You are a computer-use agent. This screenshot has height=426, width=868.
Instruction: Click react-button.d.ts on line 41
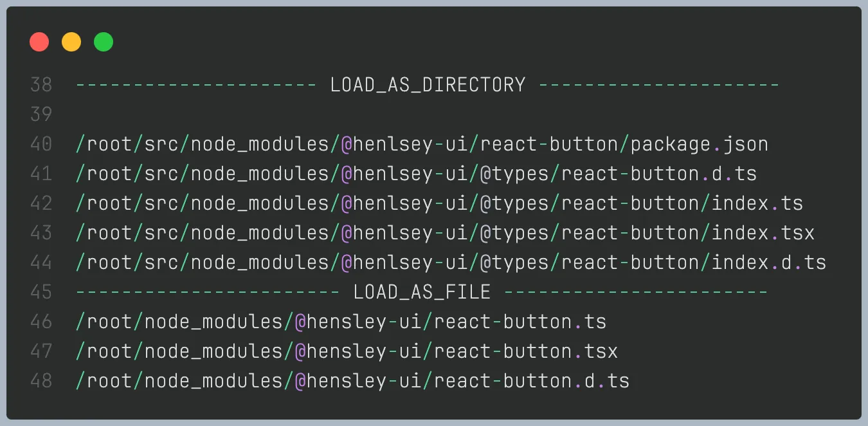(658, 174)
